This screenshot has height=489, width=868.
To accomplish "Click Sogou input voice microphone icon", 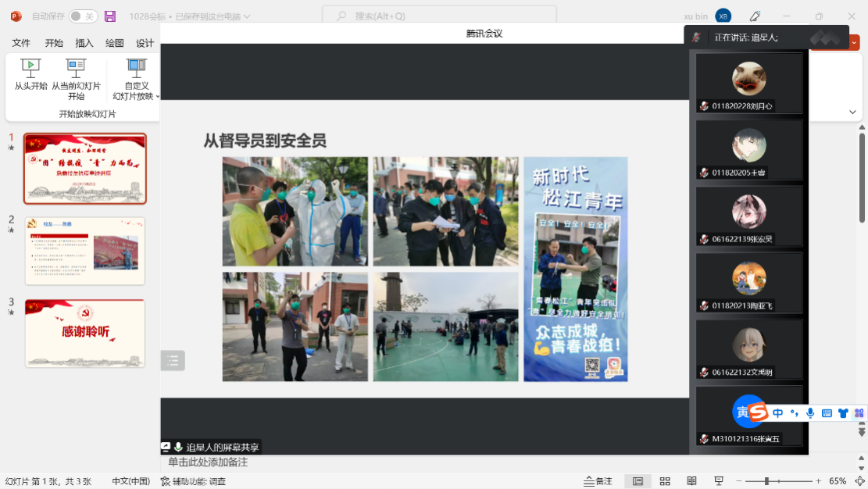I will click(x=810, y=412).
